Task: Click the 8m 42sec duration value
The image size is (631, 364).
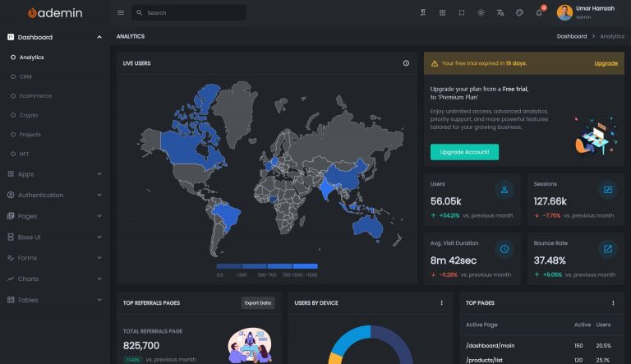Action: pos(454,260)
